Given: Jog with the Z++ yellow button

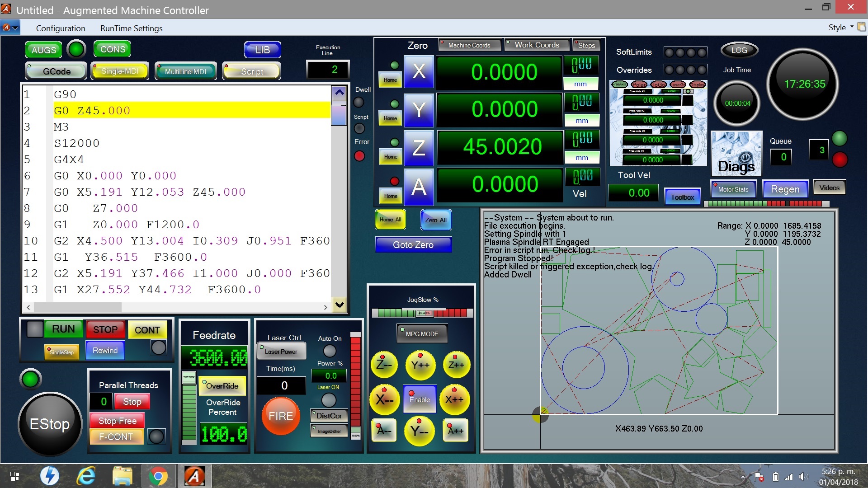Looking at the screenshot, I should pos(456,365).
